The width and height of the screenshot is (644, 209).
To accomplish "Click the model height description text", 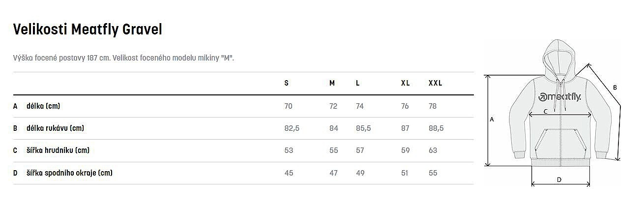I will pos(123,58).
